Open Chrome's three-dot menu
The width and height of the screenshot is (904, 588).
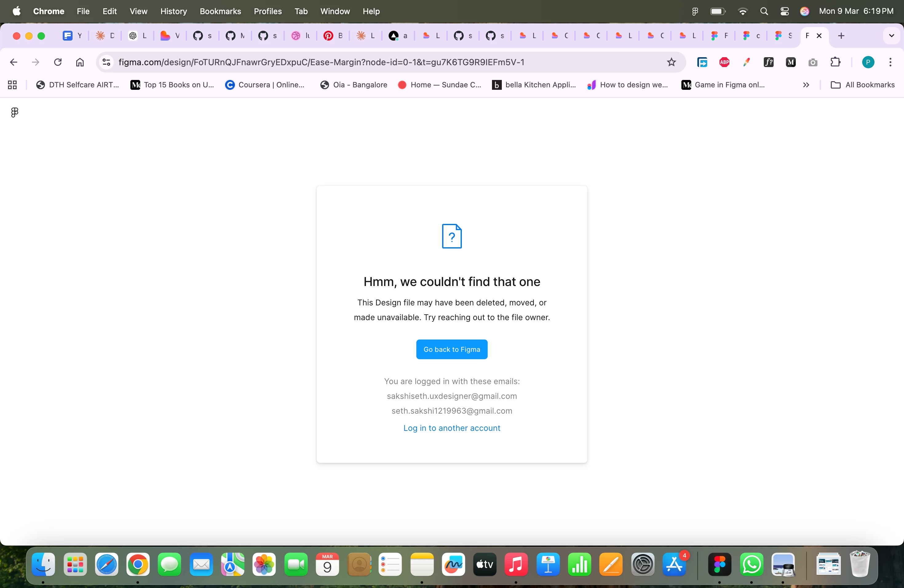tap(890, 62)
